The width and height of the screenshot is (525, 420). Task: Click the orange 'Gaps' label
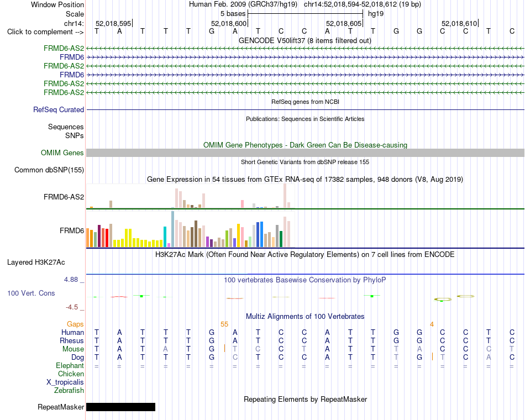(x=75, y=324)
